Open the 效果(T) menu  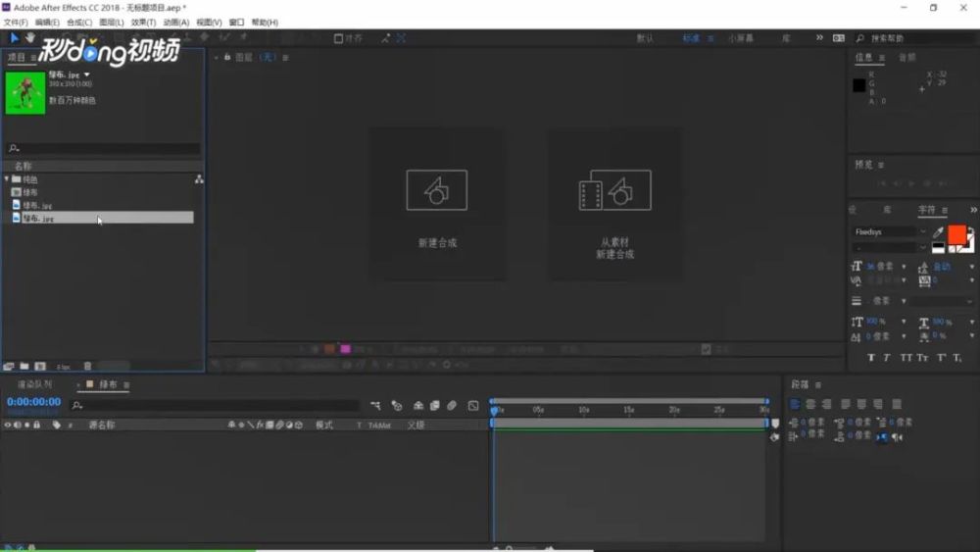point(144,23)
